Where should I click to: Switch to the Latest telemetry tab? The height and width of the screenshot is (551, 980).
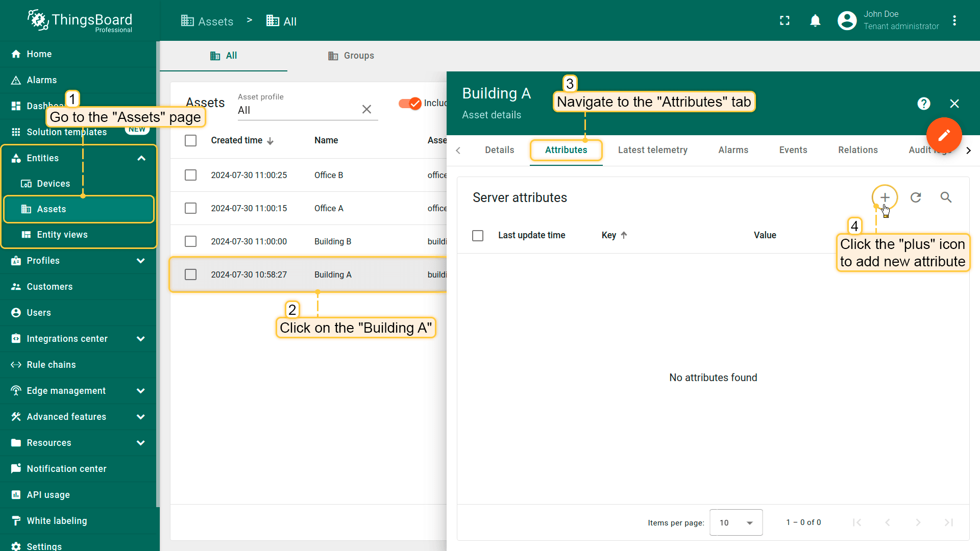[652, 150]
